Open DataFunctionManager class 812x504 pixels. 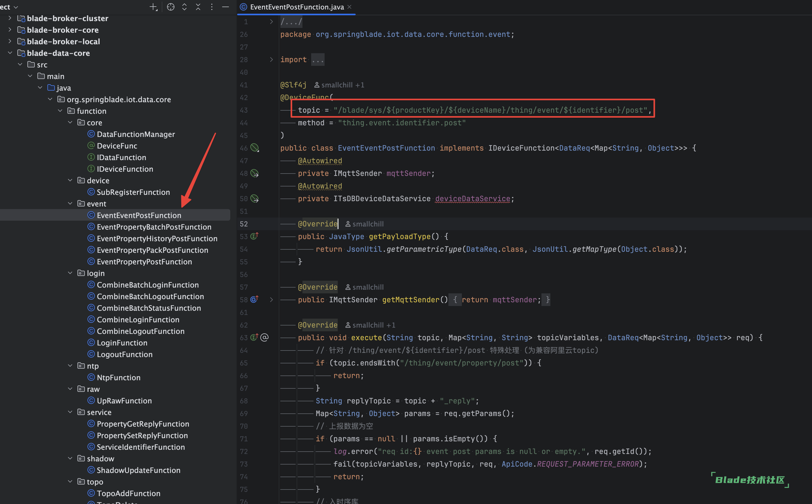(136, 134)
